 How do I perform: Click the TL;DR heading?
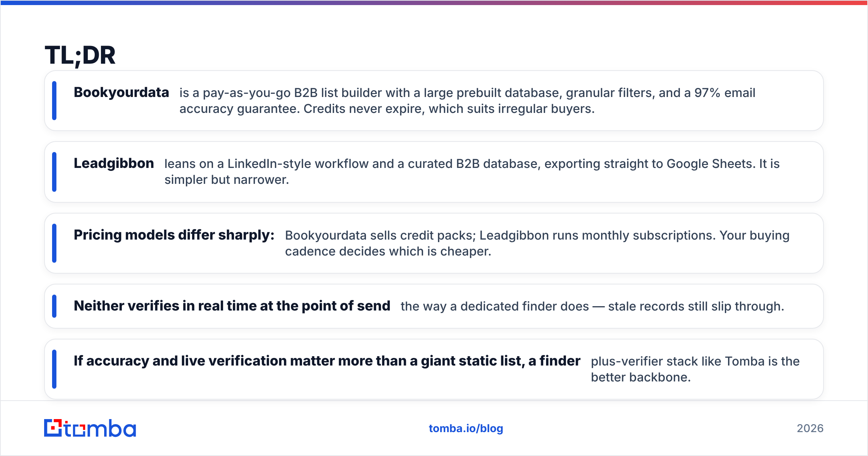click(x=80, y=55)
